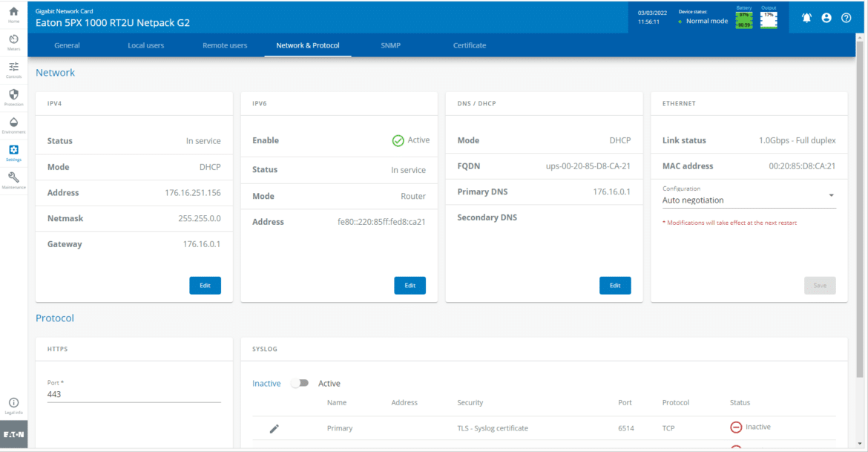Click the HTTPS Port input field
Image resolution: width=868 pixels, height=452 pixels.
[x=134, y=394]
